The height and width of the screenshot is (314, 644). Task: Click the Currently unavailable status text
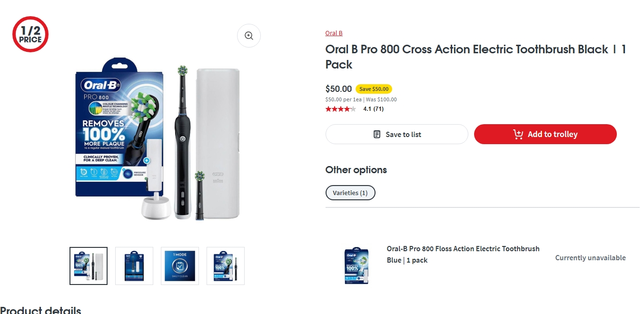590,258
